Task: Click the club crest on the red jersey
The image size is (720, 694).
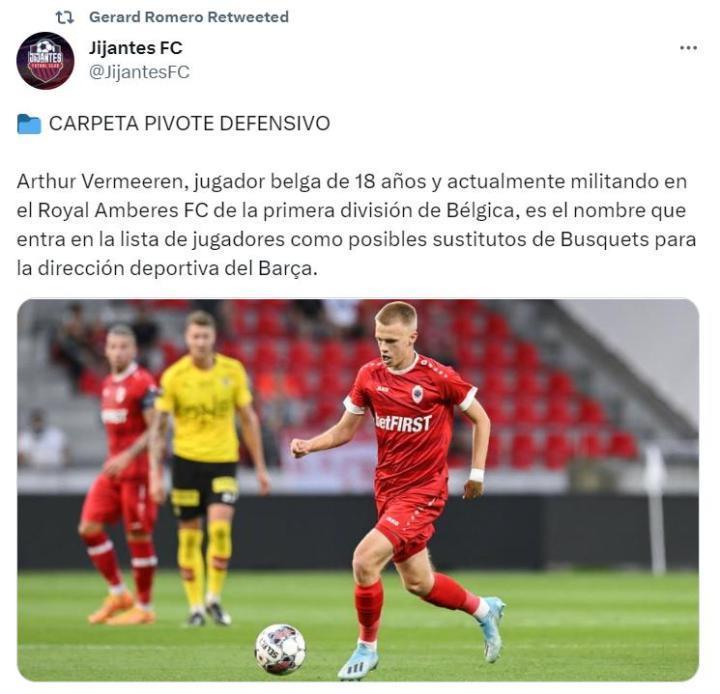Action: tap(417, 395)
